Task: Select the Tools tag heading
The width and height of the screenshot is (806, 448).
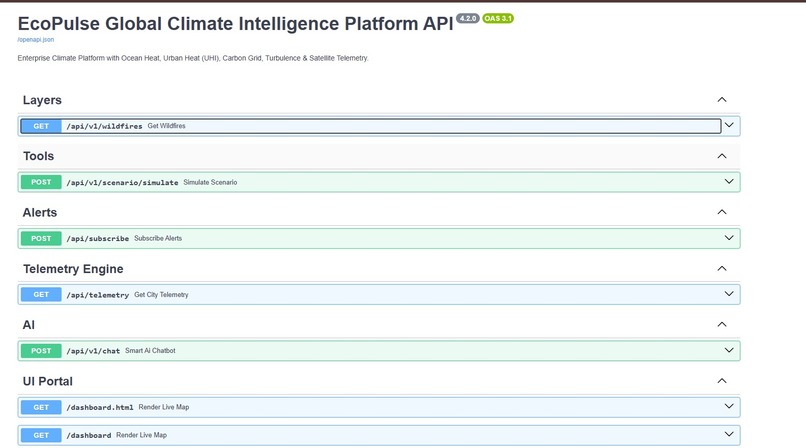Action: tap(38, 156)
